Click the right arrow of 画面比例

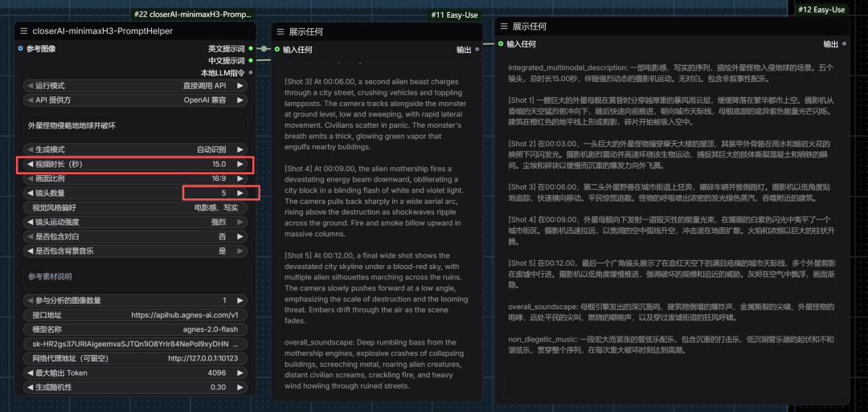tap(240, 178)
